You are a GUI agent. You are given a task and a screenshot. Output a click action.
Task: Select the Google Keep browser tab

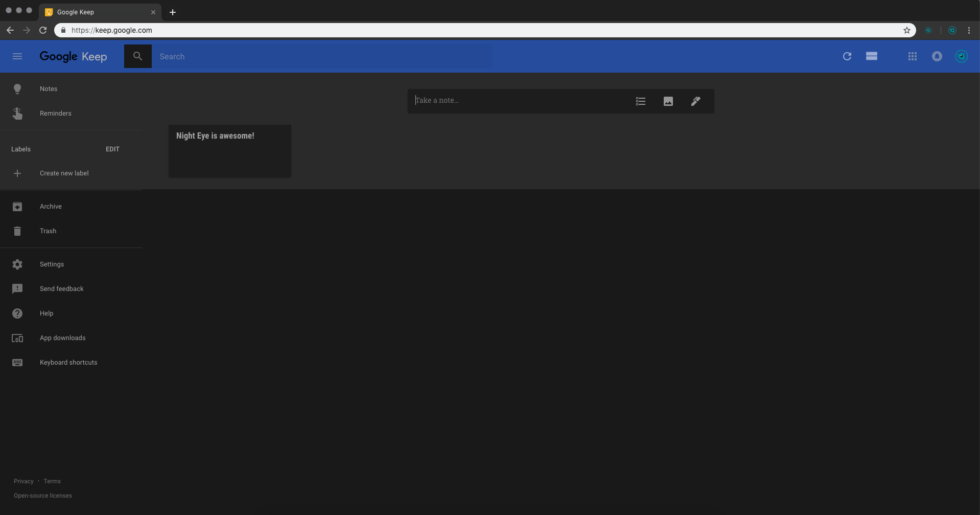100,12
